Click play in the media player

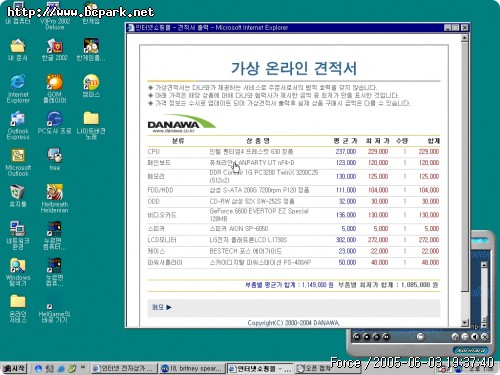pos(376,337)
